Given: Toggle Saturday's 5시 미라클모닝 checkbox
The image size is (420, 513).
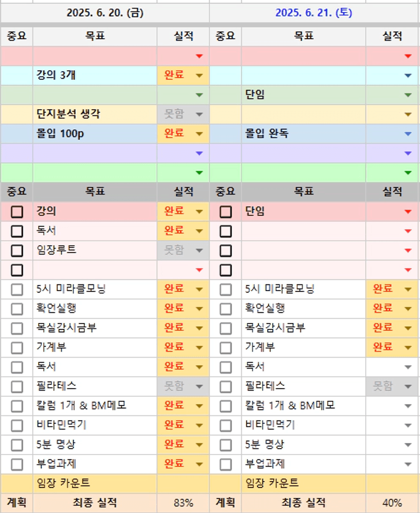Looking at the screenshot, I should pyautogui.click(x=226, y=290).
